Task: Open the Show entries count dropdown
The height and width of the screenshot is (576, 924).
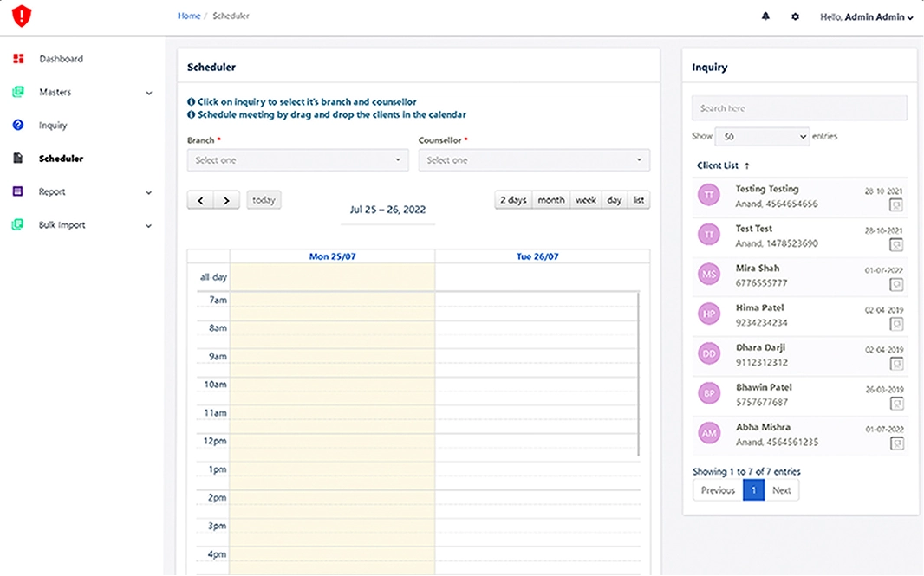Action: [762, 137]
